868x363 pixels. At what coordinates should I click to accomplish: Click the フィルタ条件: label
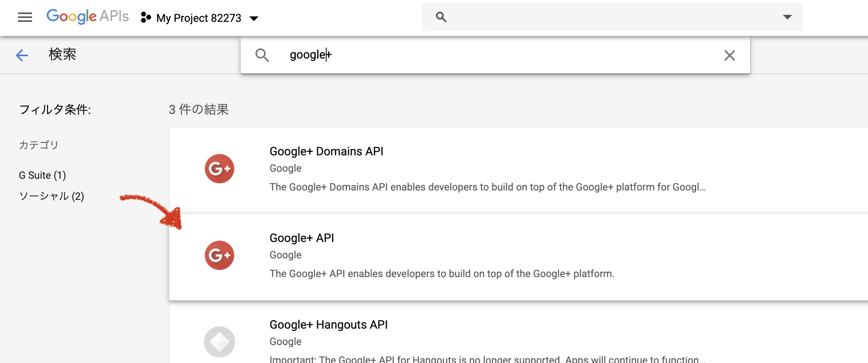[x=55, y=109]
